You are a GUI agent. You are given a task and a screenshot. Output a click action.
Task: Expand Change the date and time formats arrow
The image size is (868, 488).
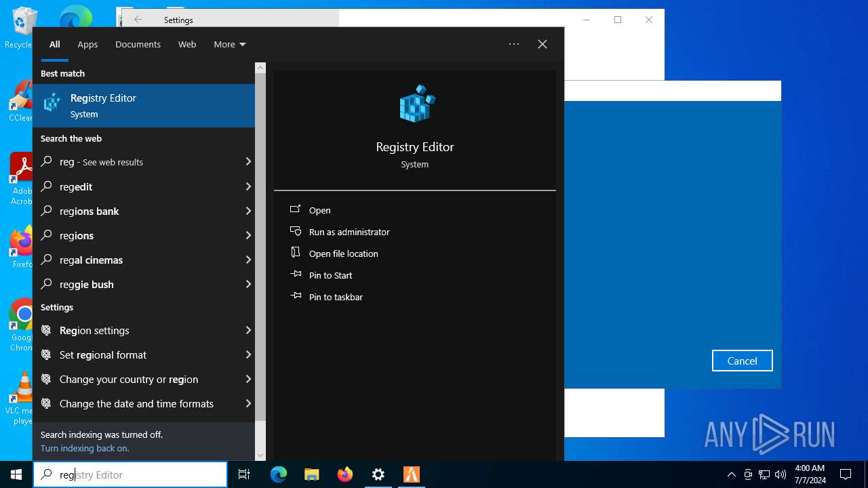coord(248,403)
